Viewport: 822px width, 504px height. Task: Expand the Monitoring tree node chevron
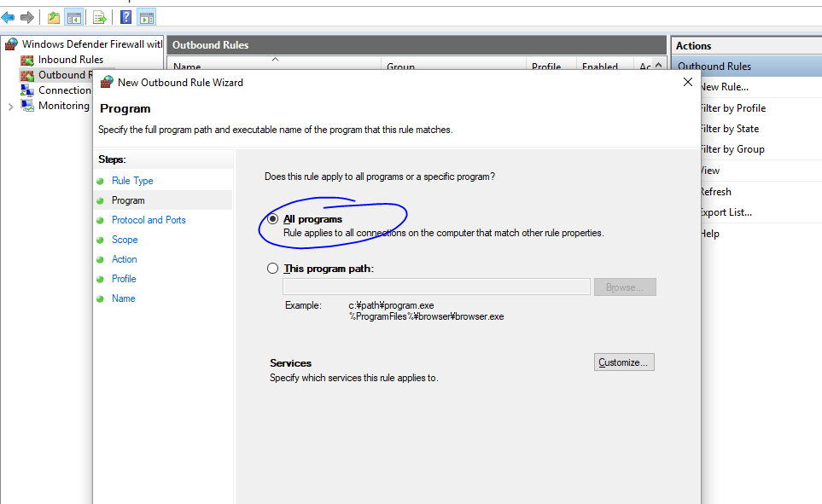point(10,107)
